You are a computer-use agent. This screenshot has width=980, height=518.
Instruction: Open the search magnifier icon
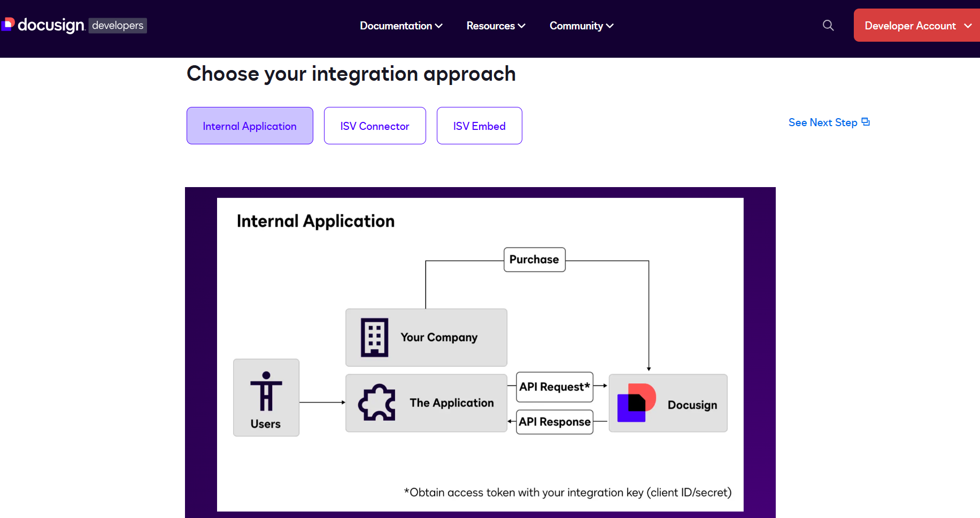pyautogui.click(x=828, y=25)
